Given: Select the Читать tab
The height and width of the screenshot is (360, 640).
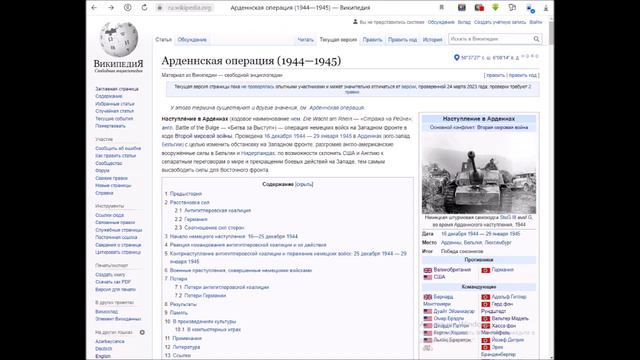Looking at the screenshot, I should tap(305, 40).
